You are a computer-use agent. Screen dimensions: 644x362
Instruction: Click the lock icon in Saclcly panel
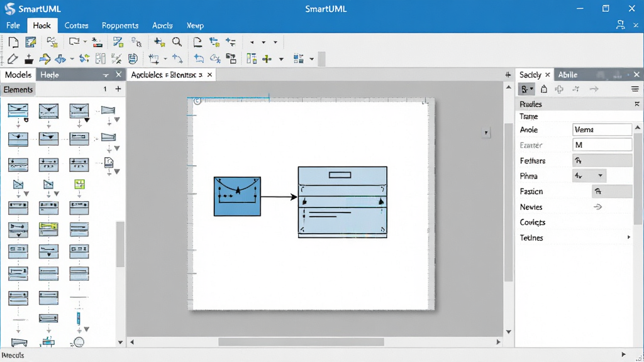[x=544, y=89]
